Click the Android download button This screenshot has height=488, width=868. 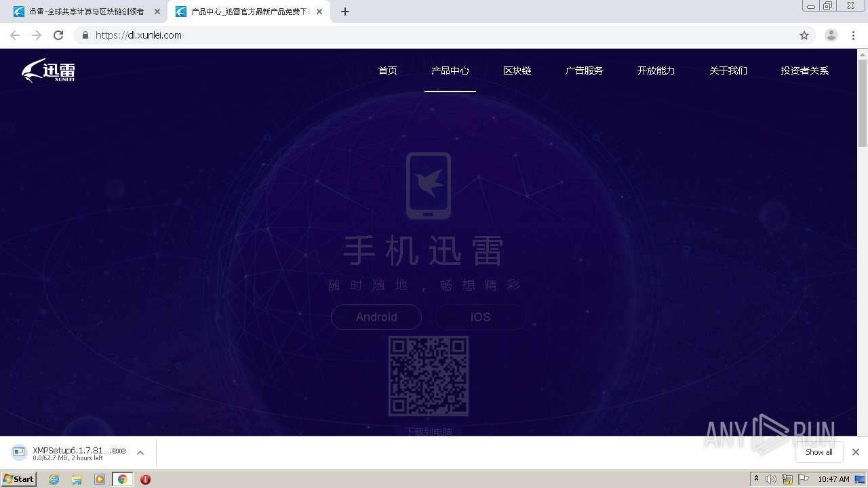coord(376,317)
